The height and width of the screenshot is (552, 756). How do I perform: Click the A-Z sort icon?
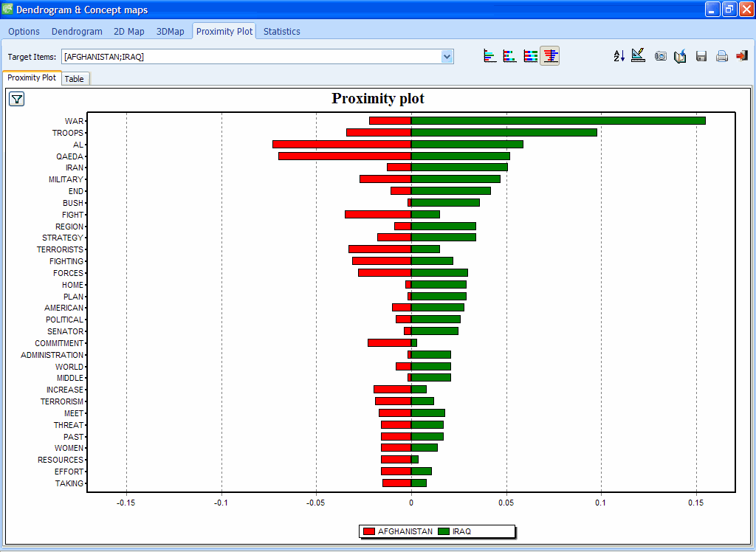click(x=619, y=56)
